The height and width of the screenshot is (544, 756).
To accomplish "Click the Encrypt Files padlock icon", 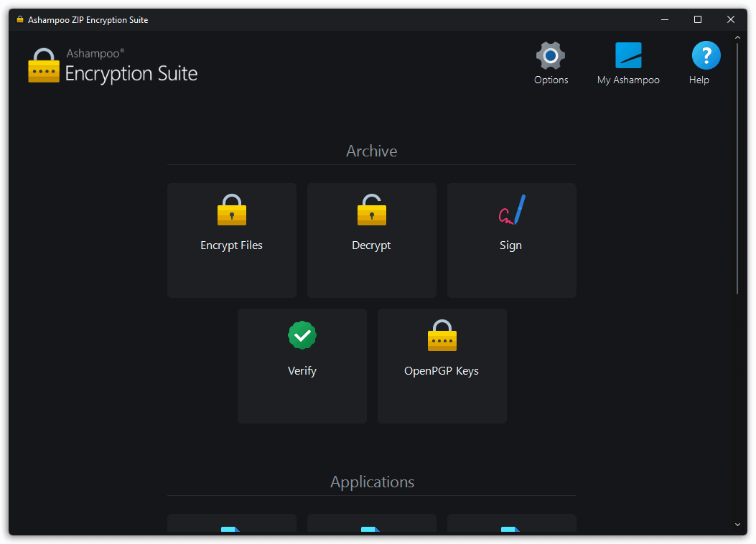I will (x=231, y=210).
